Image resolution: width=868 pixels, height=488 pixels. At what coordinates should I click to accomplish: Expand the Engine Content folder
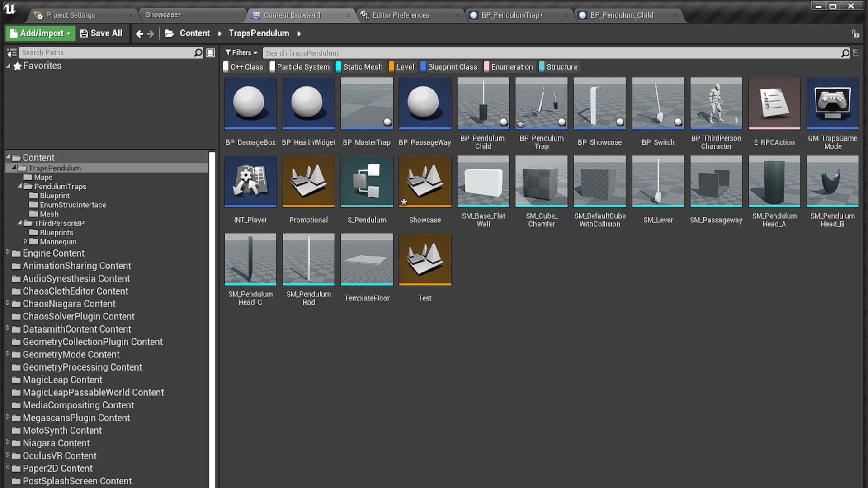tap(8, 253)
